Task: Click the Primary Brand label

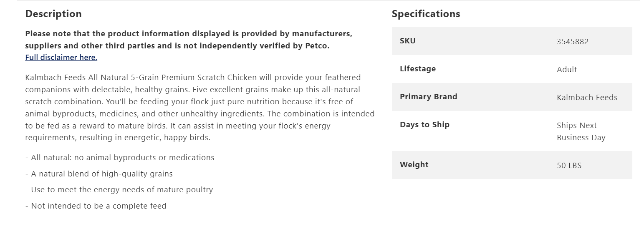Action: click(x=428, y=97)
